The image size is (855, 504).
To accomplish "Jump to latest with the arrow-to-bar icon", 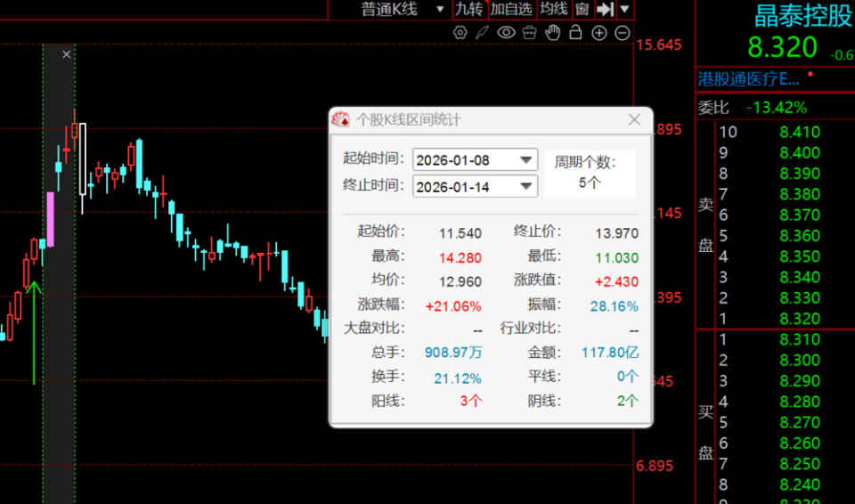I will coord(606,9).
